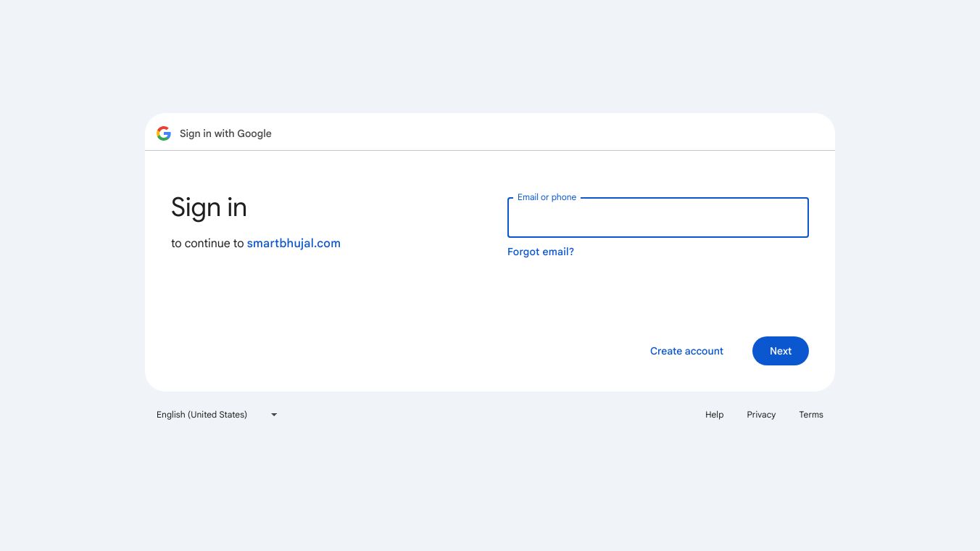This screenshot has width=980, height=551.
Task: Open the Terms footer link
Action: click(x=811, y=415)
